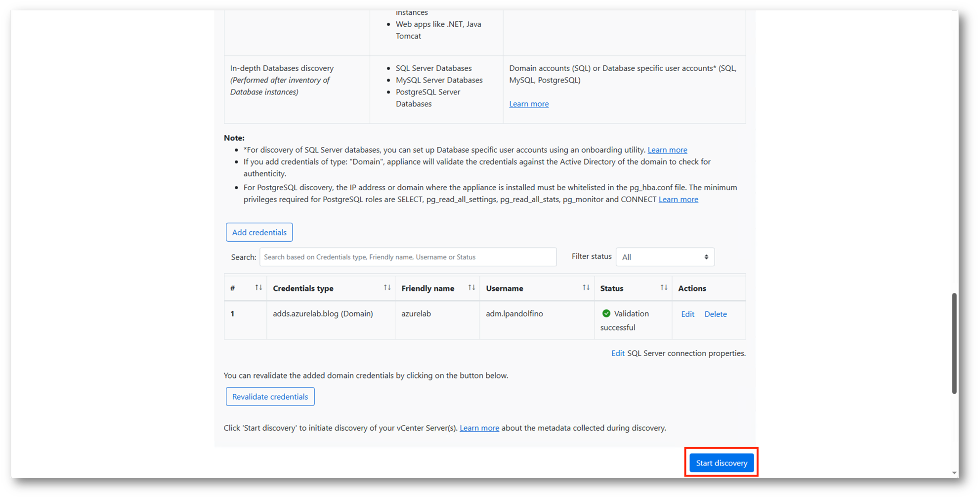This screenshot has height=499, width=980.
Task: Open Learn more under database accounts cell
Action: [x=529, y=104]
